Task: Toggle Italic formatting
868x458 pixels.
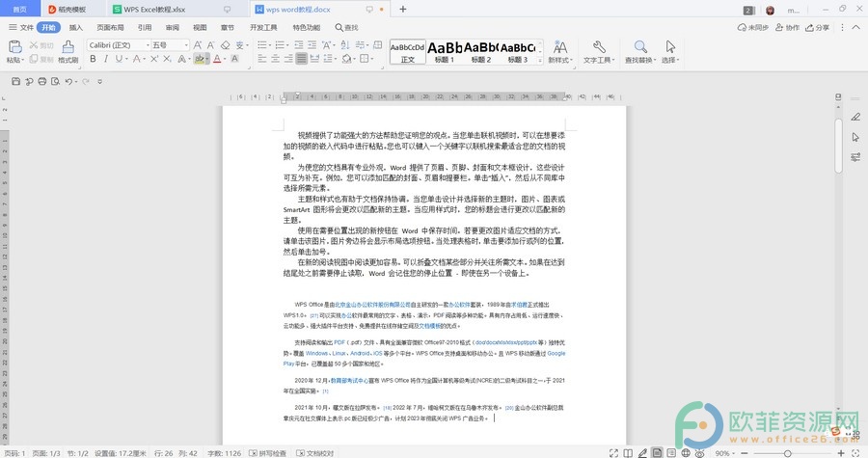Action: pos(106,59)
